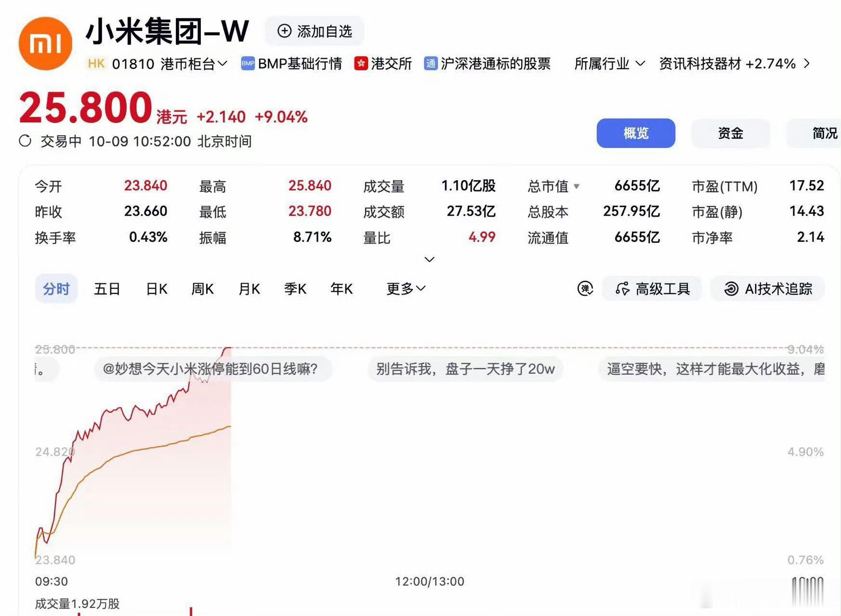Click the 25.800 current price figure
This screenshot has height=616, width=841.
click(85, 107)
